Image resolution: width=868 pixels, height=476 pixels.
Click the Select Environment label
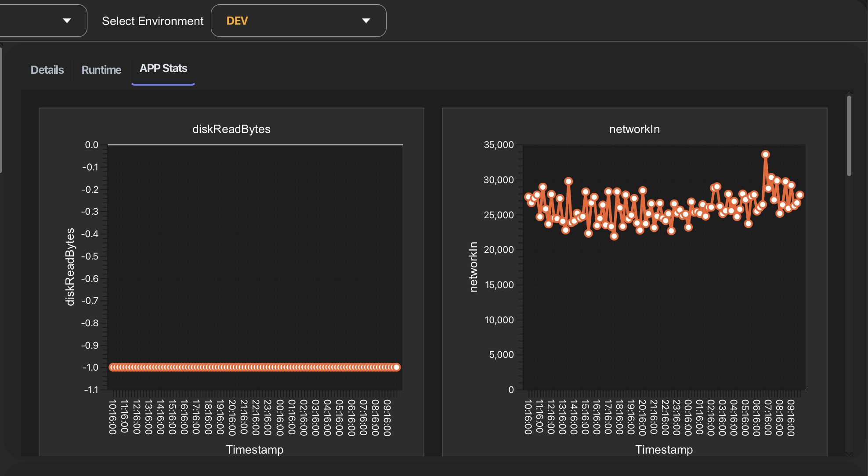coord(152,21)
